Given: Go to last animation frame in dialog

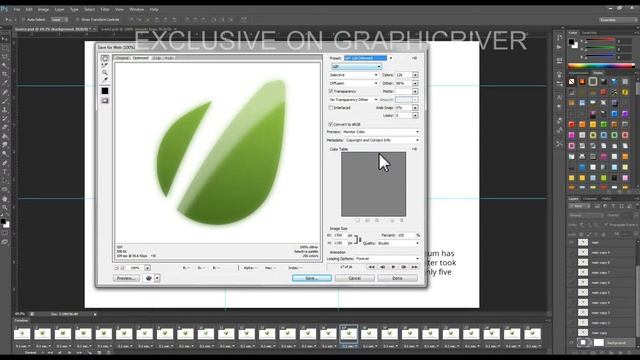Looking at the screenshot, I should point(414,267).
